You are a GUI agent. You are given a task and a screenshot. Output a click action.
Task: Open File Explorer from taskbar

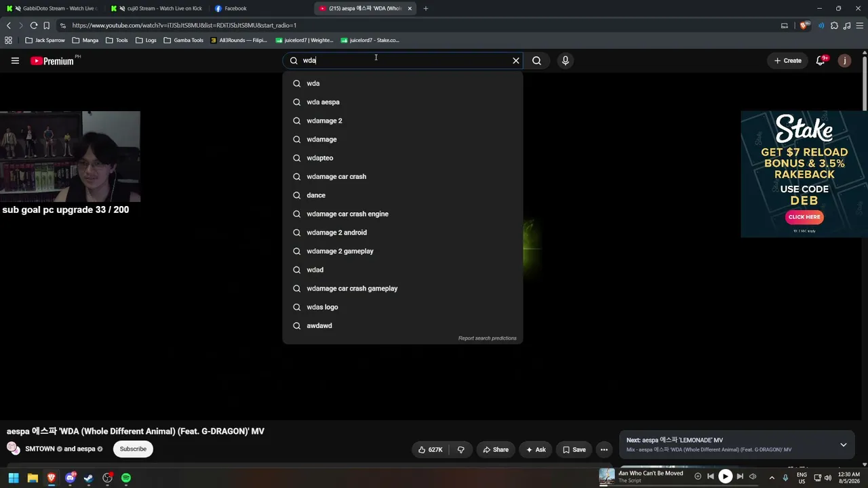click(33, 478)
